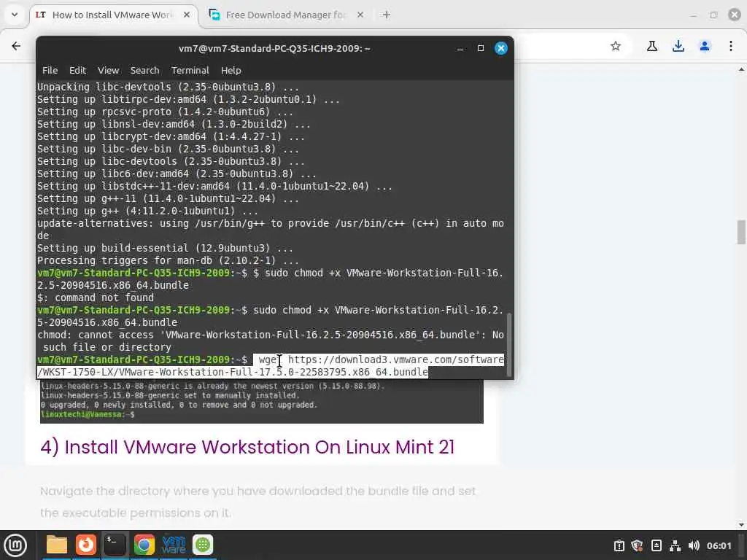Click 'Setting up g++-11' terminal line
Screen dimensions: 747x560
pos(168,198)
